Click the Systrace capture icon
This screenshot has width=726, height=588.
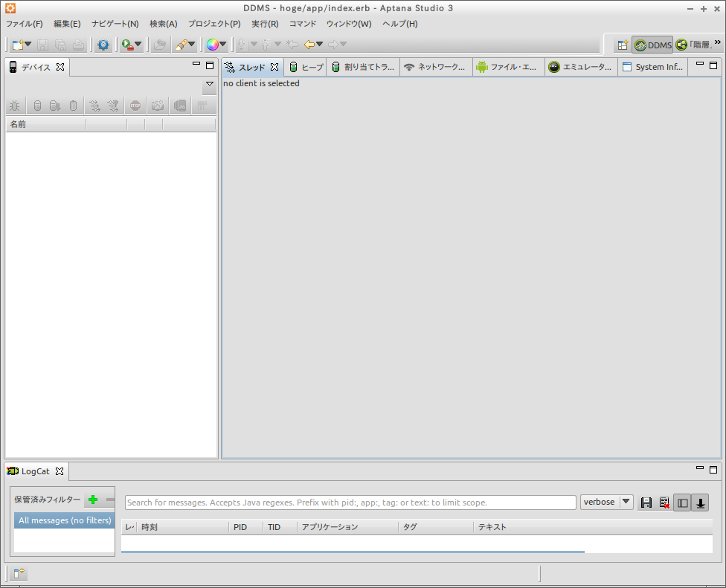tap(202, 106)
